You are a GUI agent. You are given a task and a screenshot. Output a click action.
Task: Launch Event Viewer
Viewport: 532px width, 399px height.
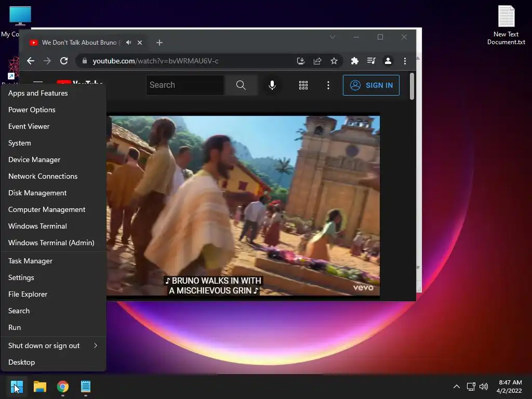pyautogui.click(x=54, y=126)
